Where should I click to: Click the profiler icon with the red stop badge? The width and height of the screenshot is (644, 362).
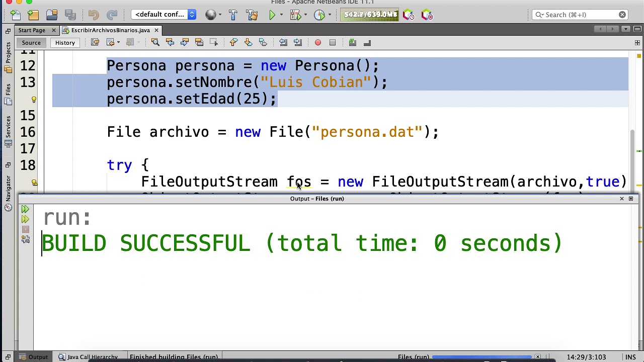(x=427, y=15)
